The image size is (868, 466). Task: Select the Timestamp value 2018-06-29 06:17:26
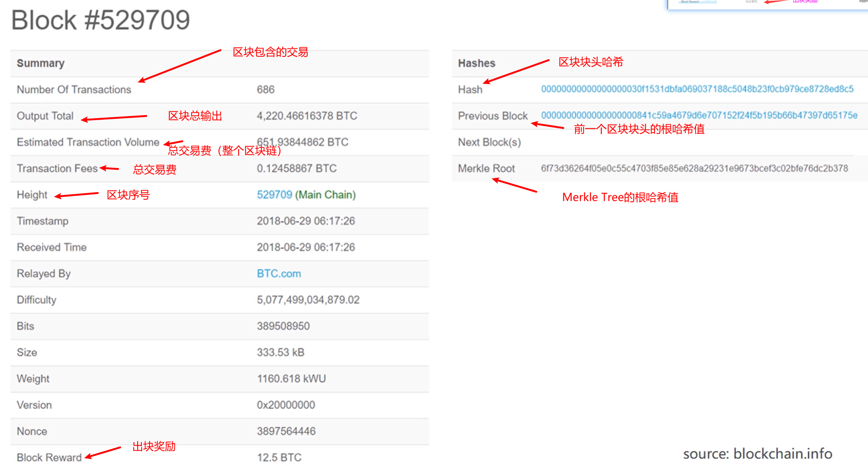pos(306,221)
